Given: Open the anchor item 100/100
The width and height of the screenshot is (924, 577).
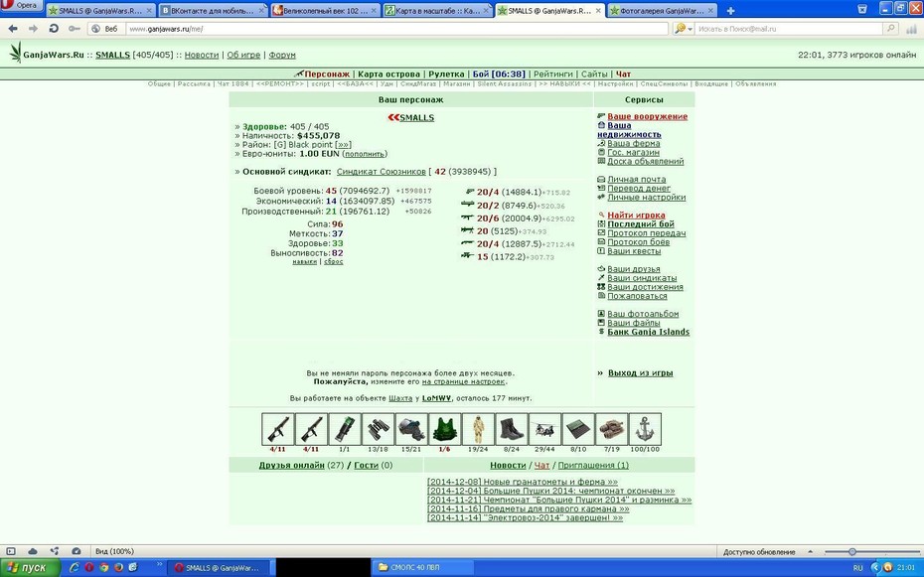Looking at the screenshot, I should point(645,429).
